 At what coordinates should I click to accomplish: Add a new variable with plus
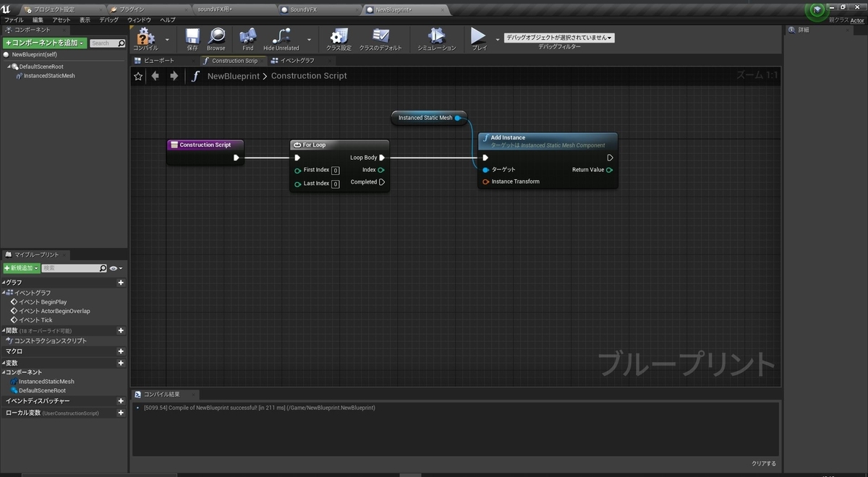121,363
